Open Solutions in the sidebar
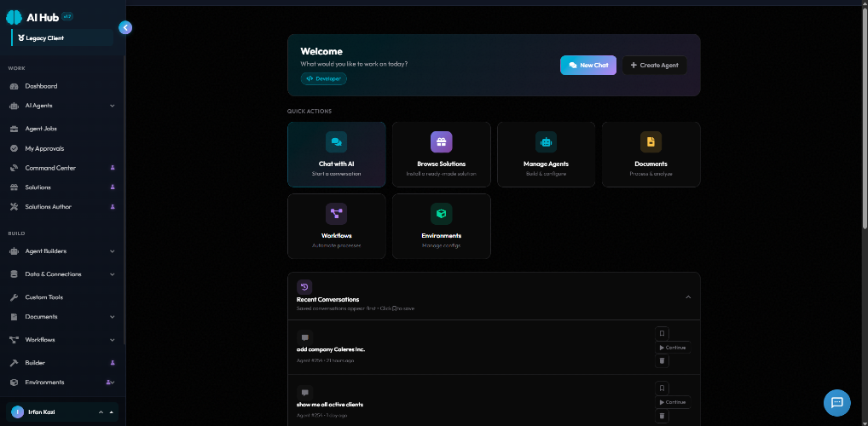Image resolution: width=868 pixels, height=426 pixels. (x=62, y=187)
